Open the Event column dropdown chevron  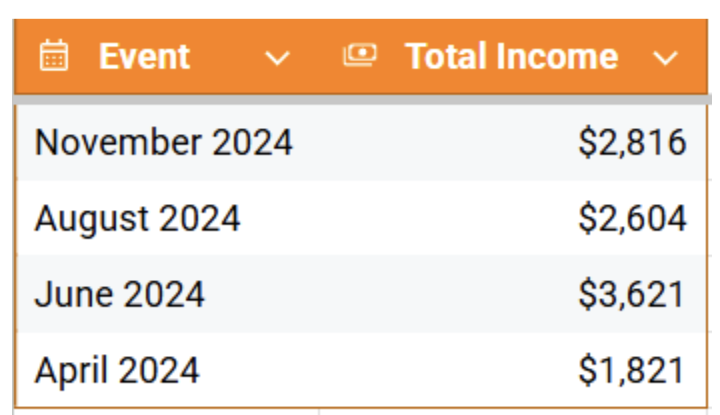coord(277,58)
